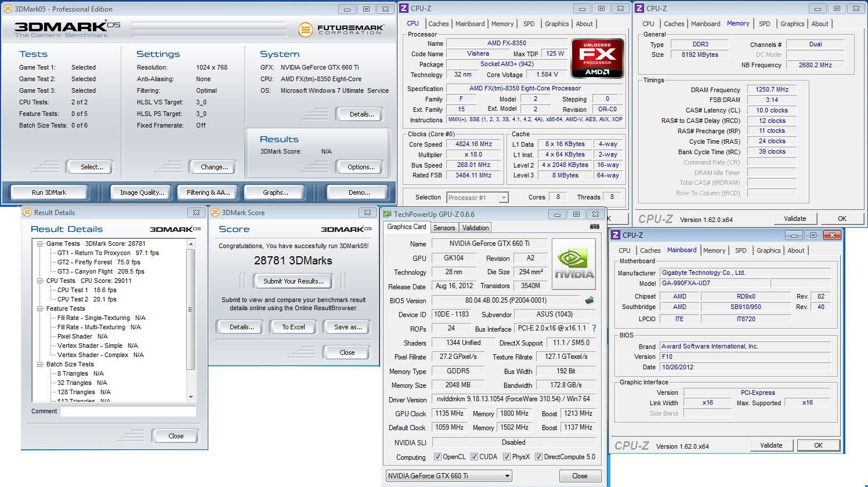Click the AMD FX processor logo in CPU-Z
Image resolution: width=868 pixels, height=487 pixels.
(597, 58)
